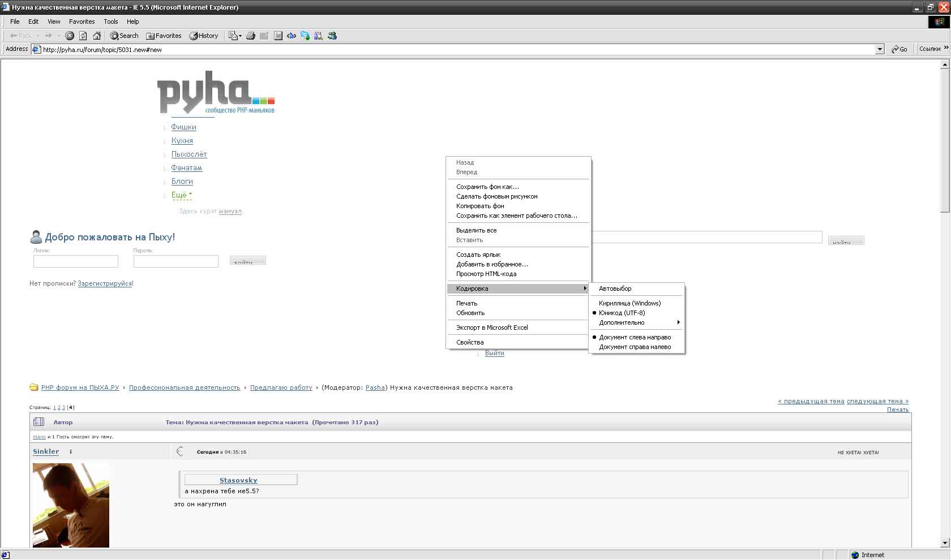Open the address bar dropdown arrow
The width and height of the screenshot is (951, 560).
[x=880, y=50]
